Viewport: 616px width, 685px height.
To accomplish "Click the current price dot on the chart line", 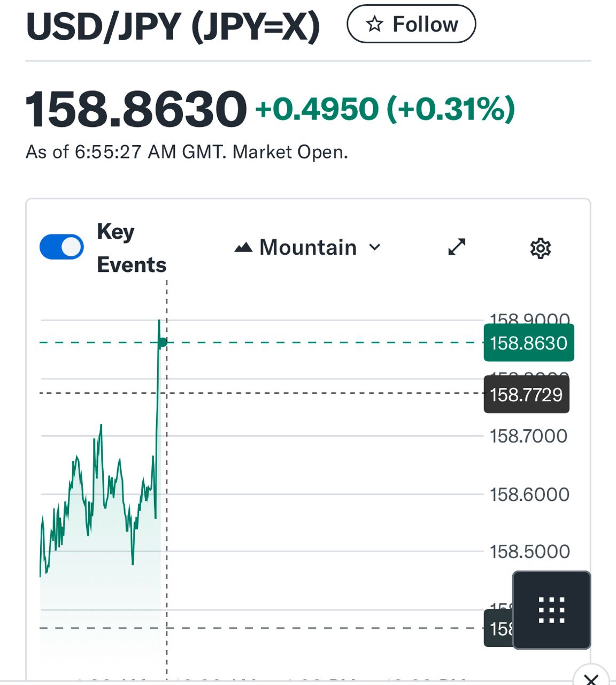I will point(163,342).
